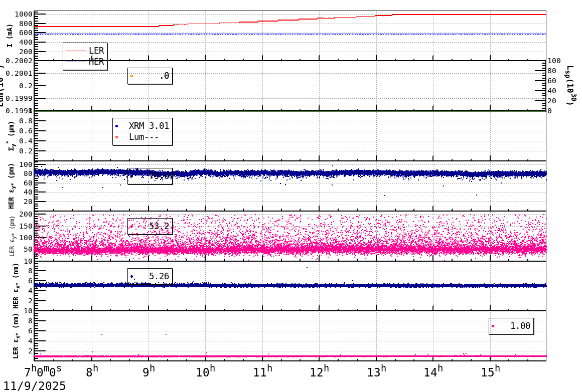Click the pink marker in 1.00 legend
582x392 pixels.
(493, 326)
